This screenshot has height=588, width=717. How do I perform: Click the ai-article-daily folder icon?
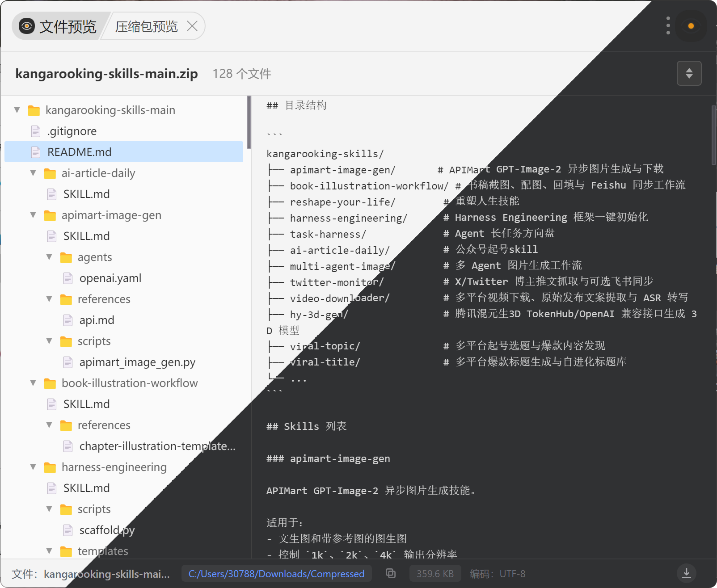50,173
